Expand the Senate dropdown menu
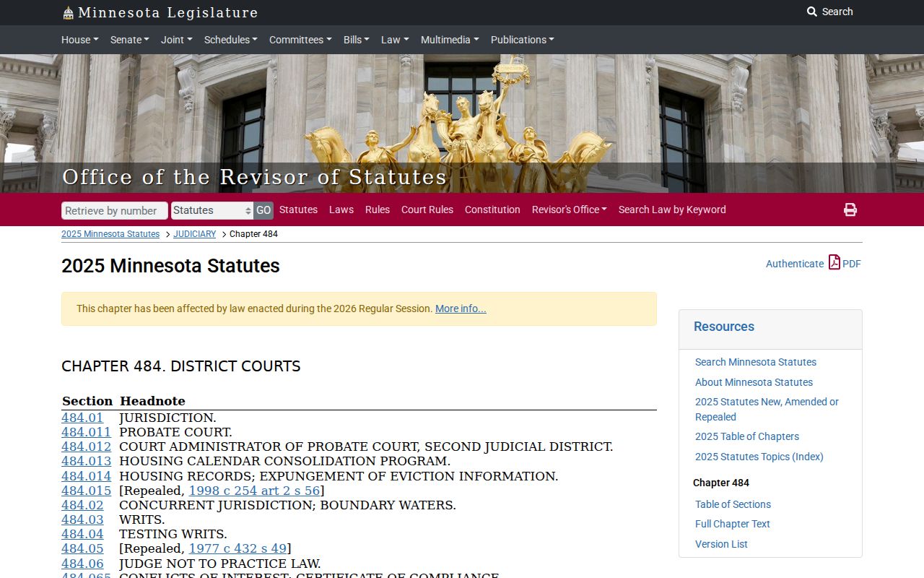The width and height of the screenshot is (924, 578). 130,40
